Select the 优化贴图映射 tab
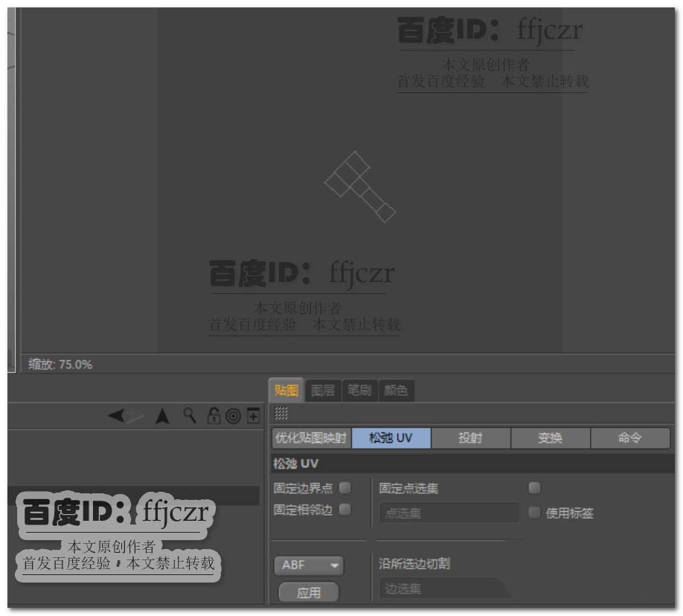Image resolution: width=683 pixels, height=616 pixels. pos(312,438)
